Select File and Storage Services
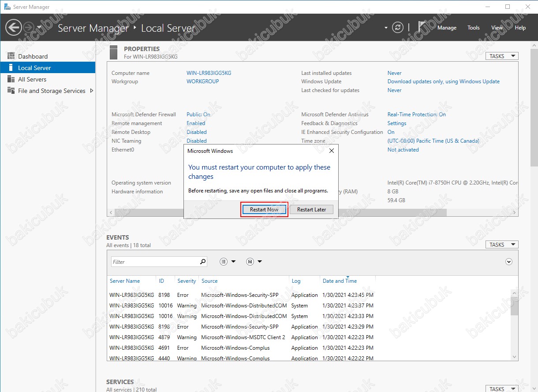Viewport: 538px width, 392px height. (x=52, y=91)
